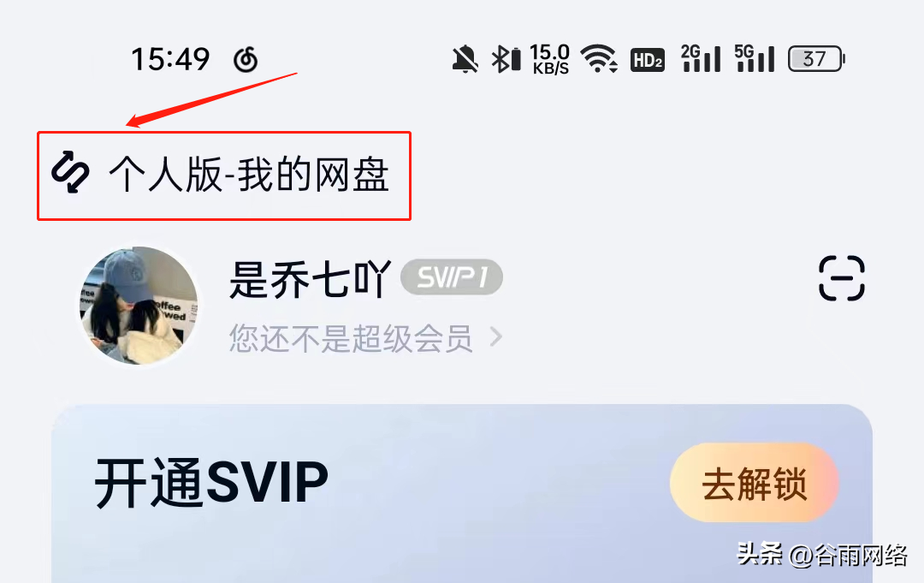
Task: Tap the muted bell status icon
Action: coord(465,59)
